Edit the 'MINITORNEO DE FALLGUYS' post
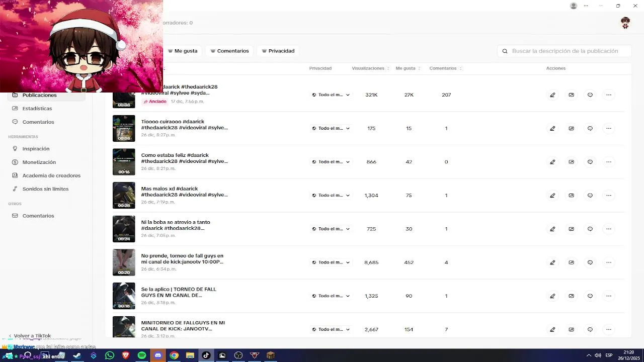Viewport: 644px width, 362px height. point(552,329)
